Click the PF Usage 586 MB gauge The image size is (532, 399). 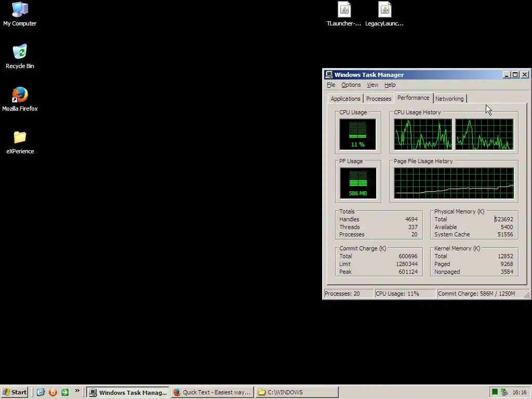(x=357, y=183)
